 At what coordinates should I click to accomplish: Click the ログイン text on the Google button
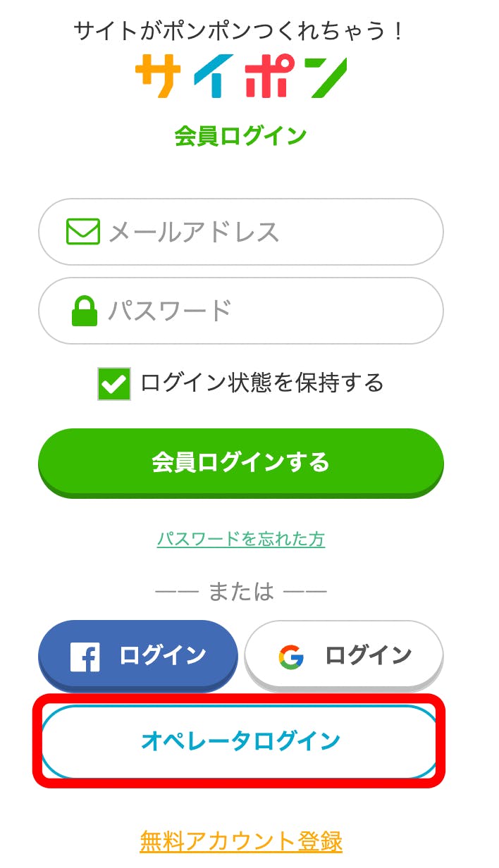pos(368,655)
